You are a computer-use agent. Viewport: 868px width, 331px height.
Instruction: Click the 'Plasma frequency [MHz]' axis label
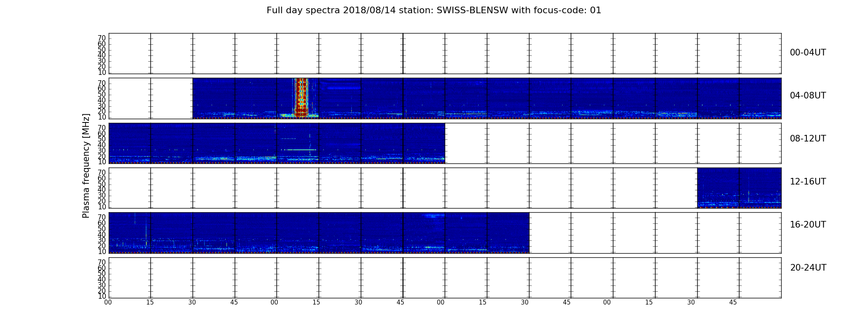(x=86, y=165)
